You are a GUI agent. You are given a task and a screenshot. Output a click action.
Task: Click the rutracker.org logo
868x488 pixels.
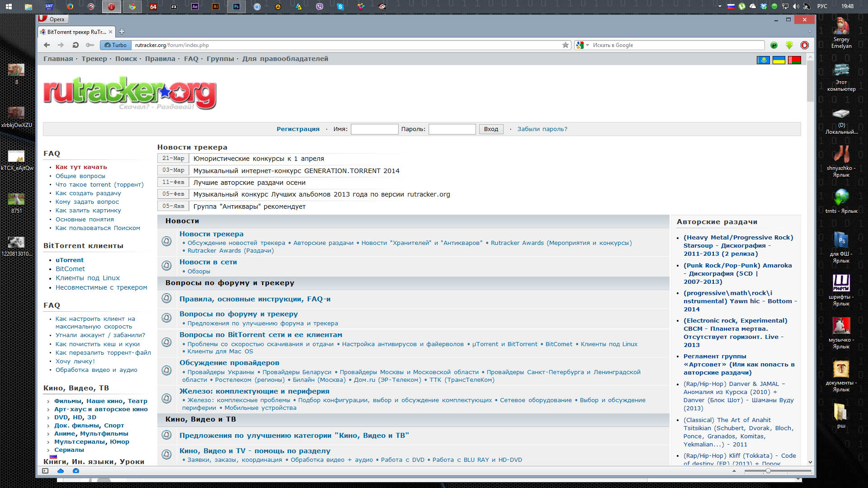tap(130, 94)
